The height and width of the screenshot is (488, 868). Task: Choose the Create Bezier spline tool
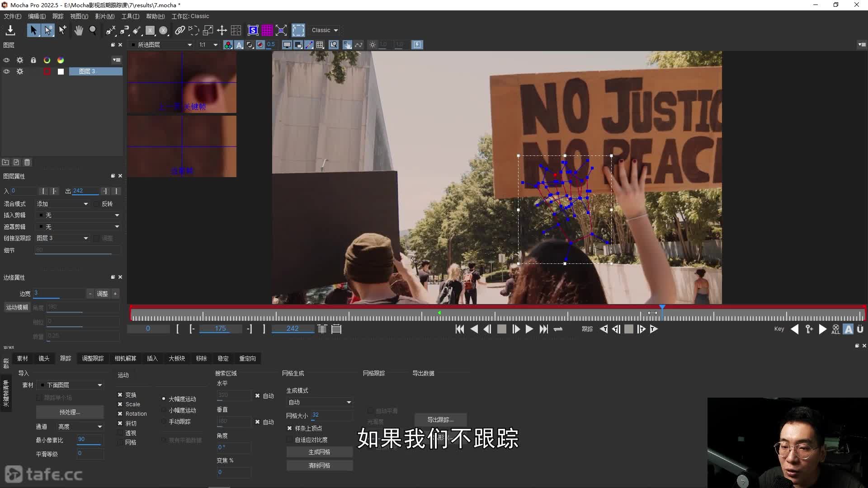click(x=124, y=30)
